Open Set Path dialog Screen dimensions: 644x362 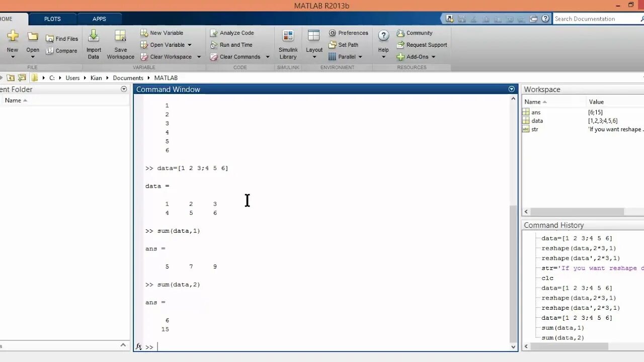click(x=343, y=45)
